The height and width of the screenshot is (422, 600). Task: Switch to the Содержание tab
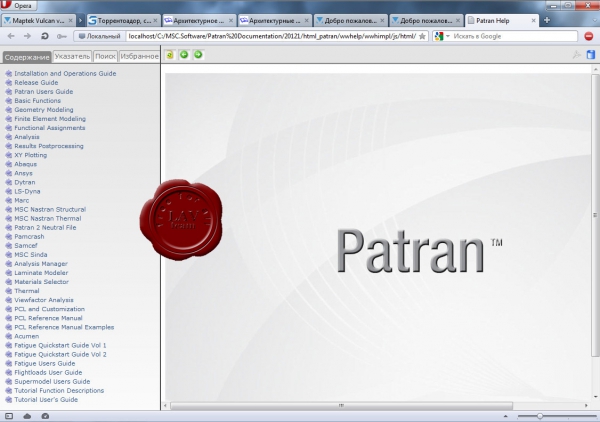click(27, 57)
